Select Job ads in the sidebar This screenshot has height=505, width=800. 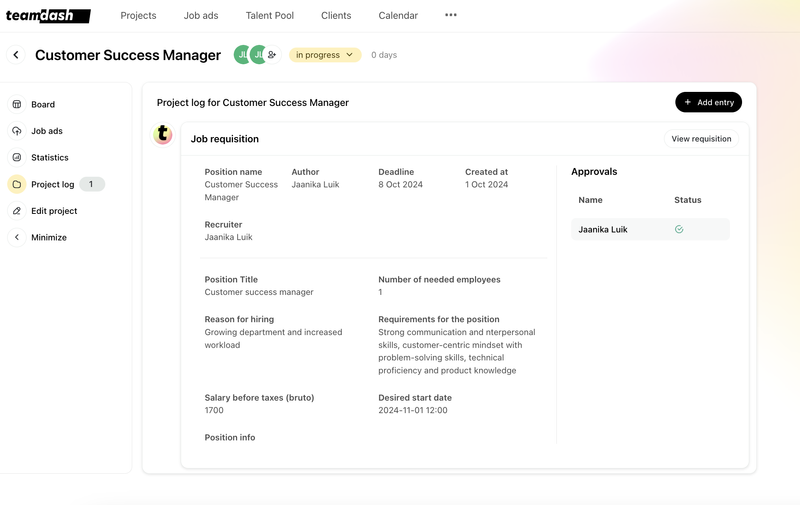(x=47, y=131)
